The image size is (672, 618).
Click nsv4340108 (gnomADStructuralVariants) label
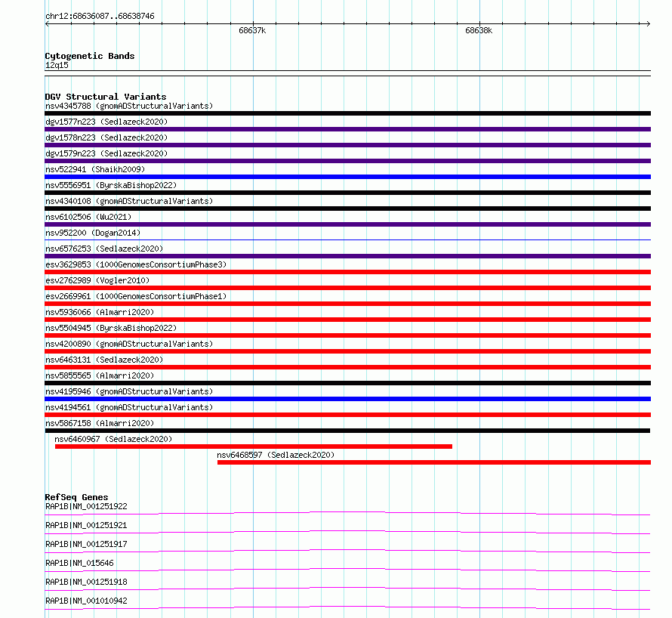(129, 201)
